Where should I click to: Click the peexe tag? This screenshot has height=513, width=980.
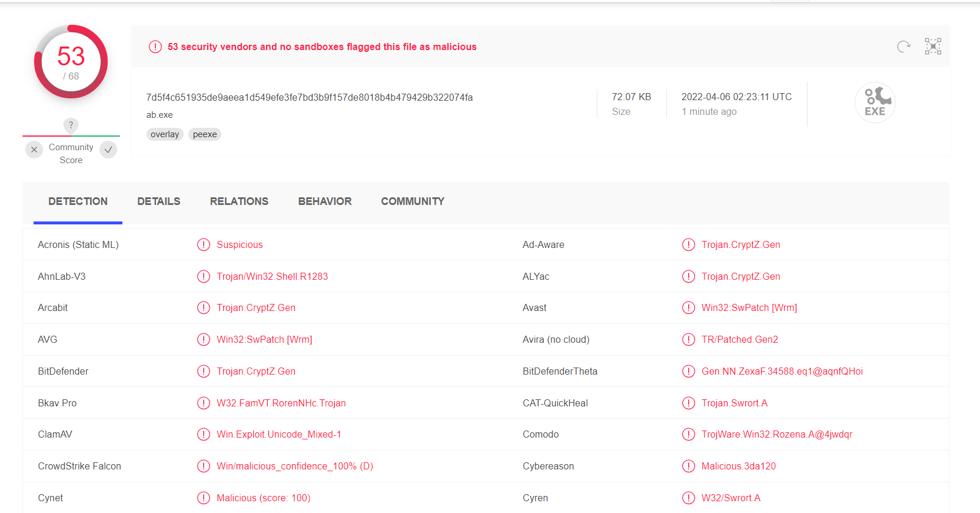tap(205, 134)
